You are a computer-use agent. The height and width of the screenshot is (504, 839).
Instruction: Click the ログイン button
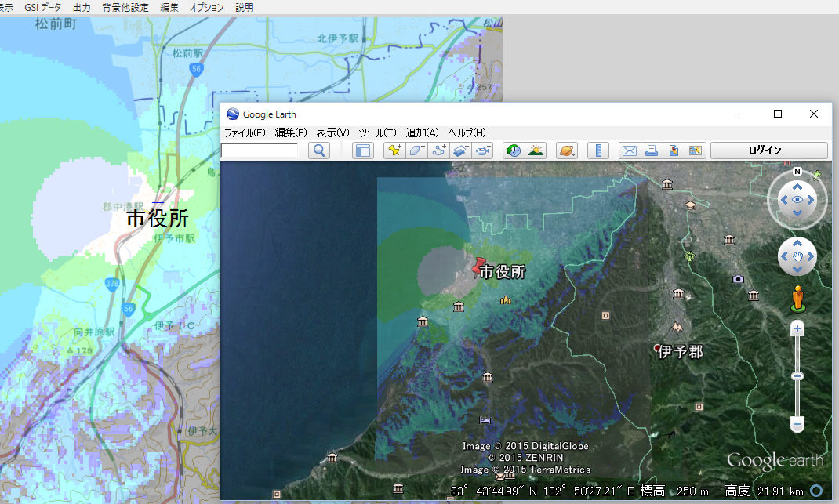(768, 150)
